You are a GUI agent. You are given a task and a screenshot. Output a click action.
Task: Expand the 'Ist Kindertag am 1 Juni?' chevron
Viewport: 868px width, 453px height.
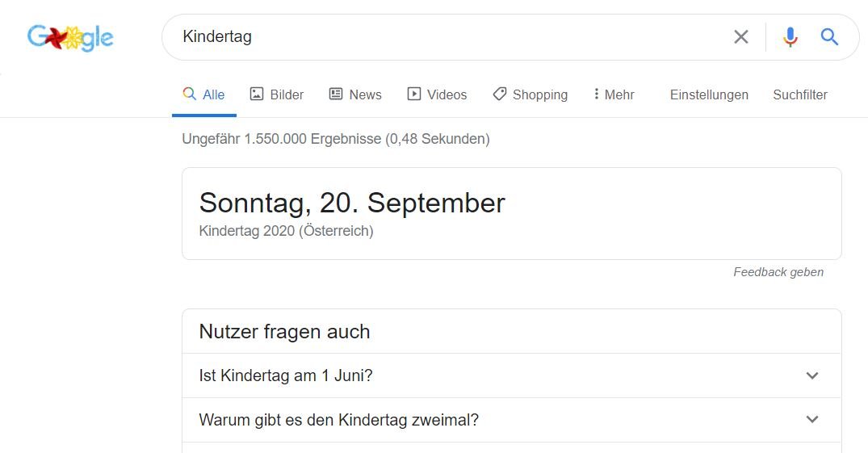[x=812, y=375]
